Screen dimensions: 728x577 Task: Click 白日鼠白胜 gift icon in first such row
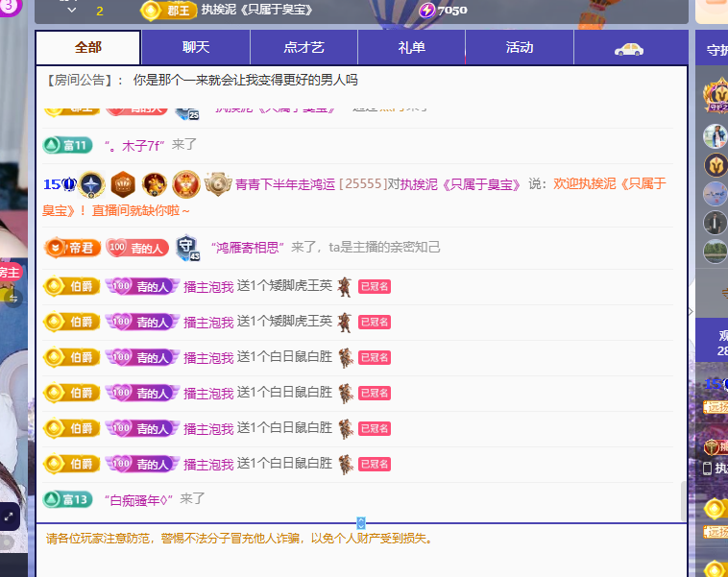(x=346, y=358)
